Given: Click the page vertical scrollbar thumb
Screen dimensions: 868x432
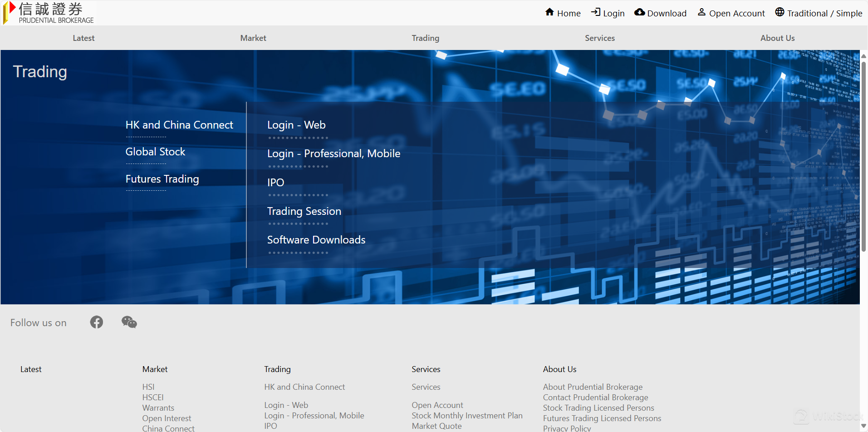Looking at the screenshot, I should tap(863, 154).
